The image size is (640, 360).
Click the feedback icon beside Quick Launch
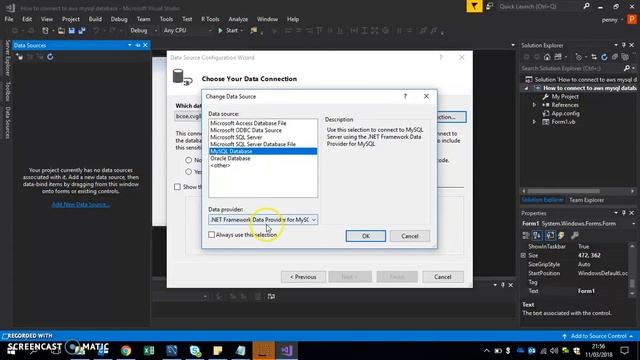(x=489, y=6)
